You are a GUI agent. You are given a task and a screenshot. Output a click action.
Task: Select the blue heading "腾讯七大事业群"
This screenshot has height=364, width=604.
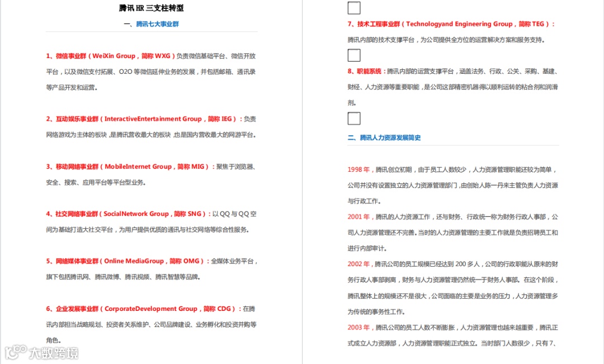tap(158, 24)
